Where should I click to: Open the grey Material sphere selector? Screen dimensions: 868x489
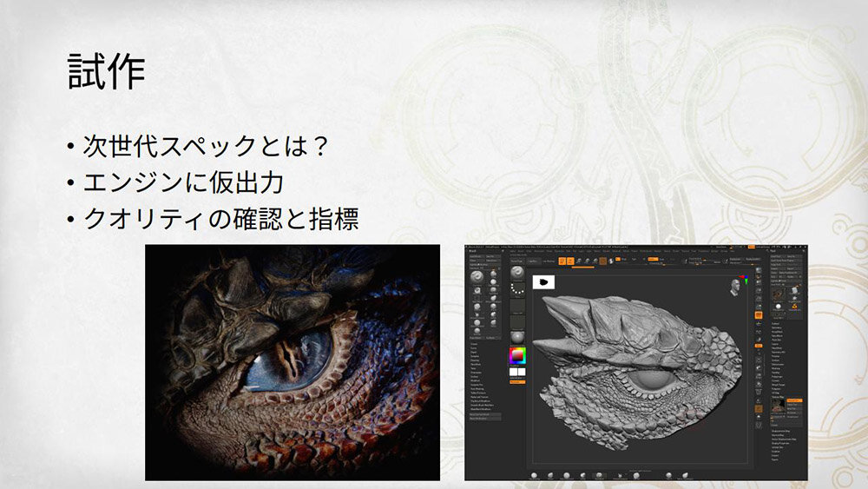click(517, 337)
